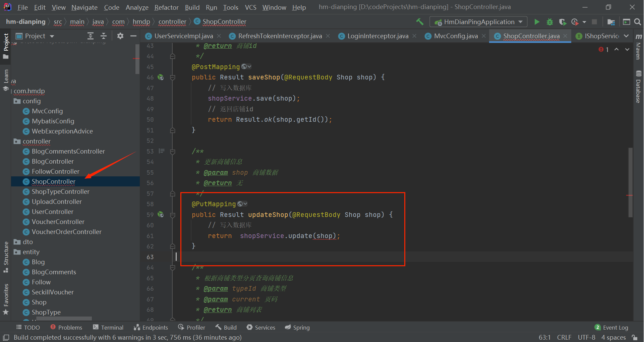Select VoucherOrderController in the project tree
This screenshot has width=644, height=342.
(x=66, y=232)
